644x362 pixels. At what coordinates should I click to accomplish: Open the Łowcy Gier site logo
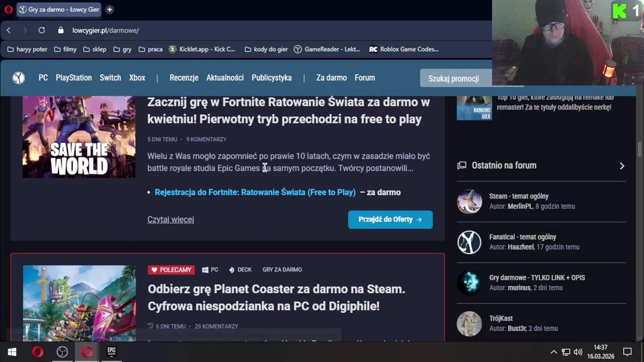coord(19,78)
